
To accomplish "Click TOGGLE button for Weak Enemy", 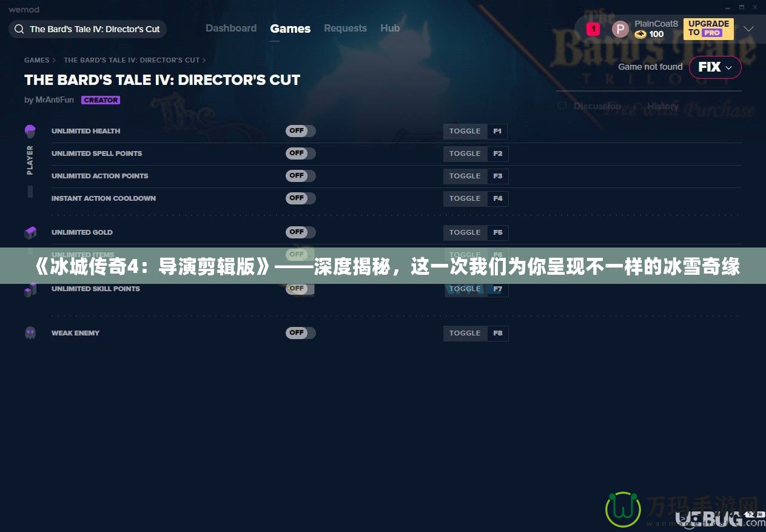I will tap(465, 333).
